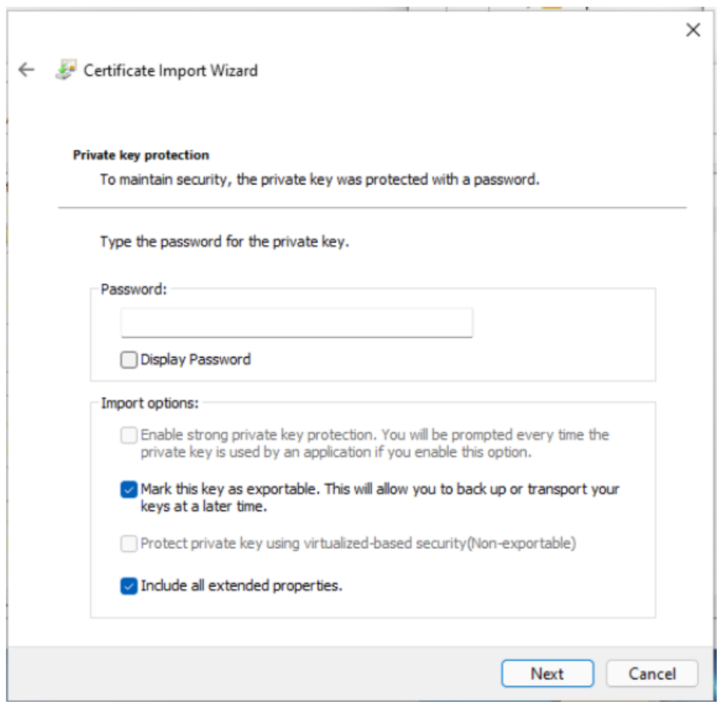Click the Display Password label text
This screenshot has width=728, height=707.
(x=196, y=360)
